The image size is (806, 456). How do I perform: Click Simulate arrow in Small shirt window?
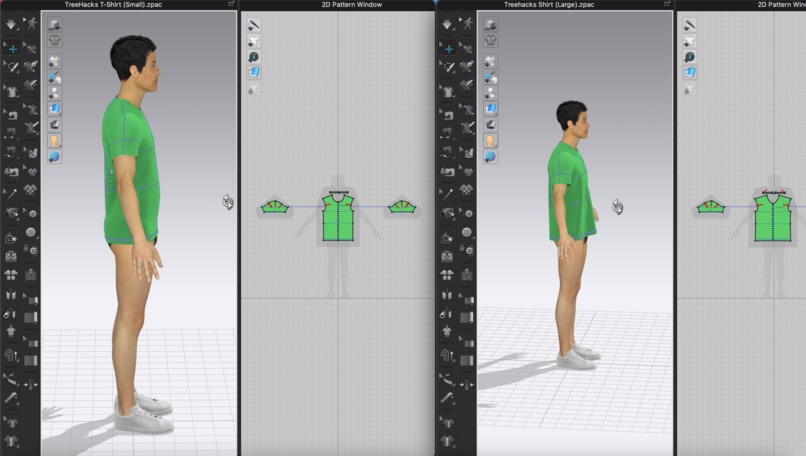pos(11,24)
